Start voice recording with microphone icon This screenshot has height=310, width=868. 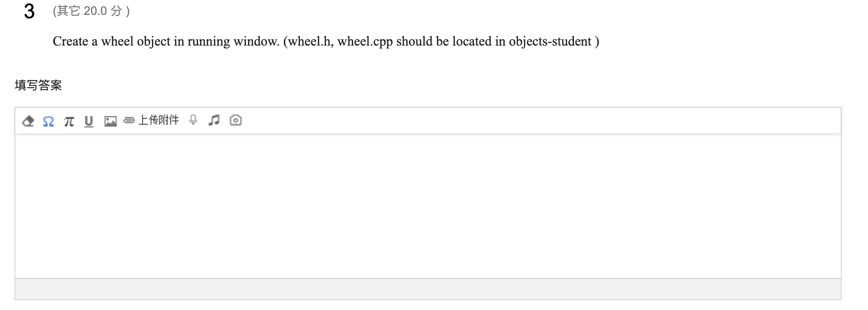pyautogui.click(x=193, y=120)
